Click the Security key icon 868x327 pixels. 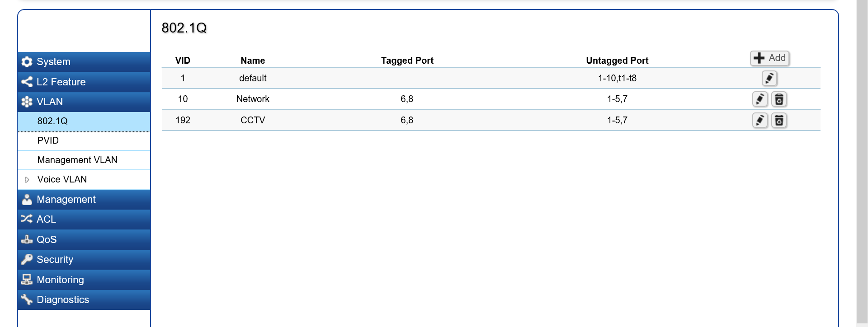click(27, 259)
